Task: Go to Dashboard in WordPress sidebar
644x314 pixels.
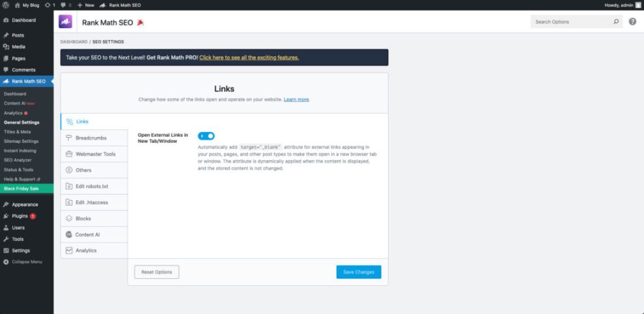Action: [27, 20]
